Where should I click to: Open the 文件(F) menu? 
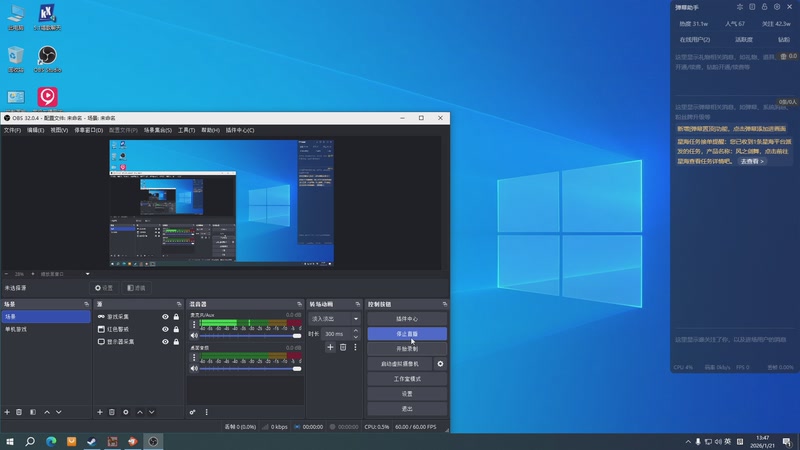pos(12,130)
